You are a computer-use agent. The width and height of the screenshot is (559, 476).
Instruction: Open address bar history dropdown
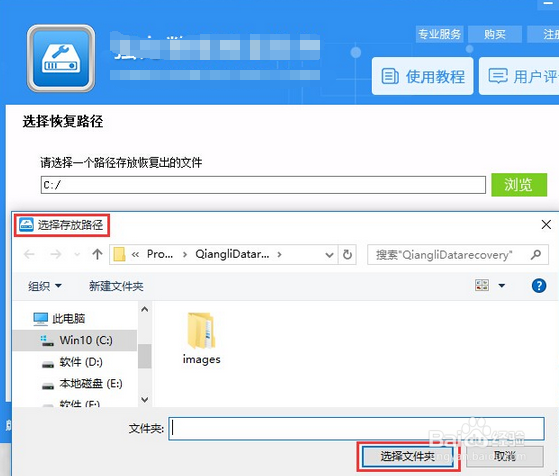click(x=329, y=255)
